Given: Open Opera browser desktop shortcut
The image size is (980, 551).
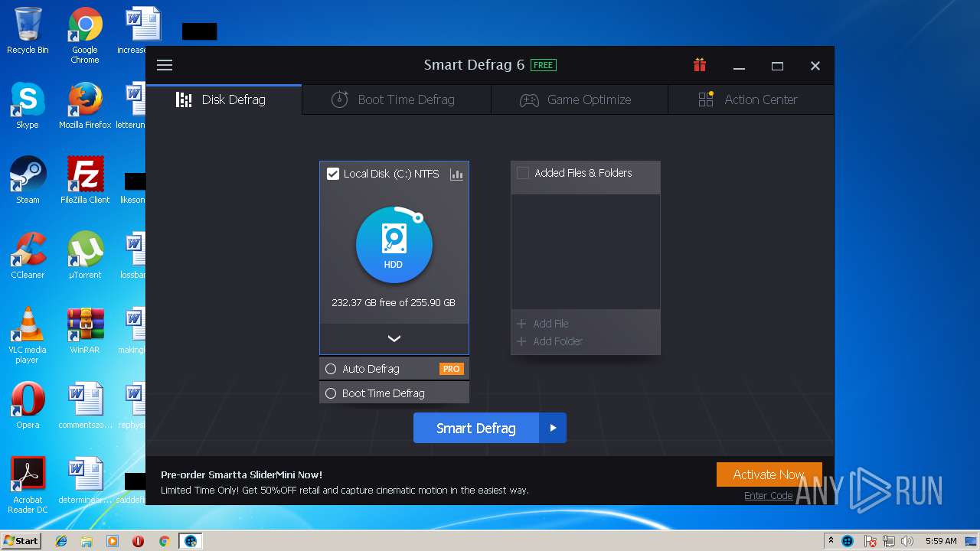Looking at the screenshot, I should [28, 406].
